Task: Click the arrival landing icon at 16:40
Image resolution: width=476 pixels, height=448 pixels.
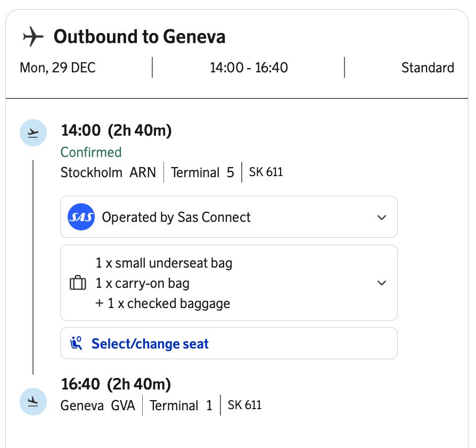Action: pyautogui.click(x=33, y=402)
